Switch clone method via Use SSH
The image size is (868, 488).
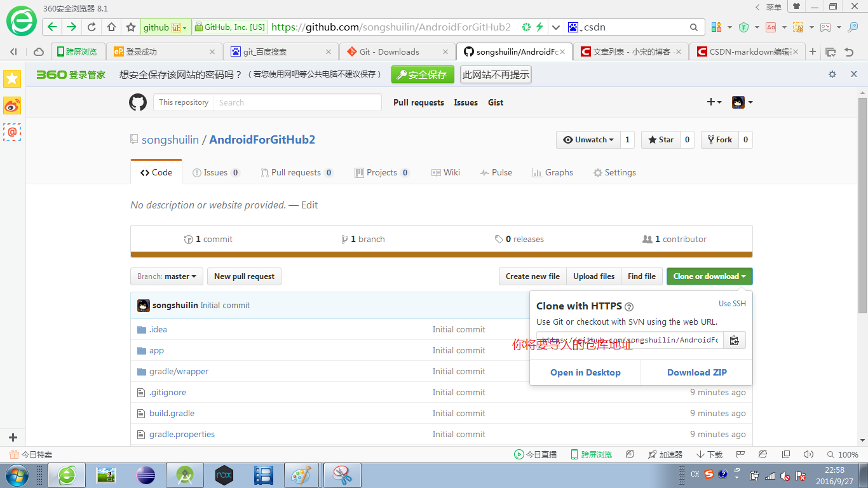pos(732,304)
